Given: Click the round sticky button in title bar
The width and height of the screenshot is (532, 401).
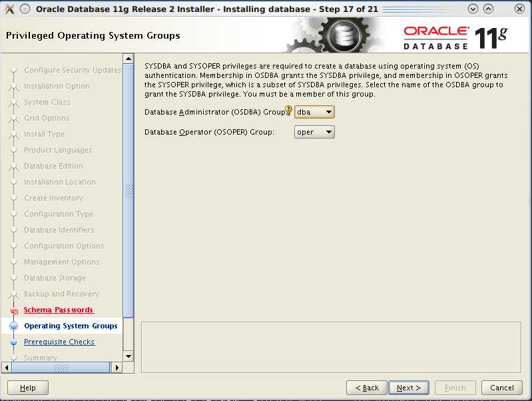Looking at the screenshot, I should click(25, 9).
